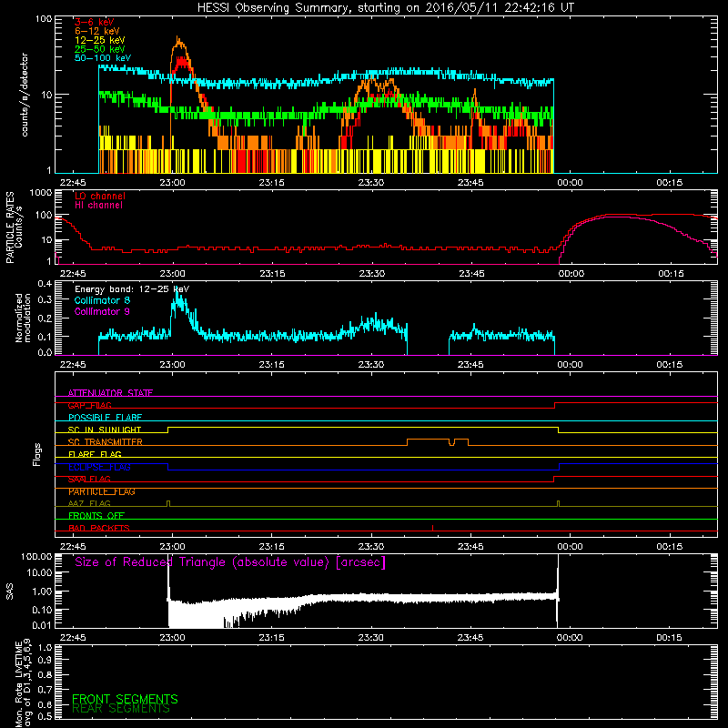Click the ATTENUATOR_STATE flag label

110,393
